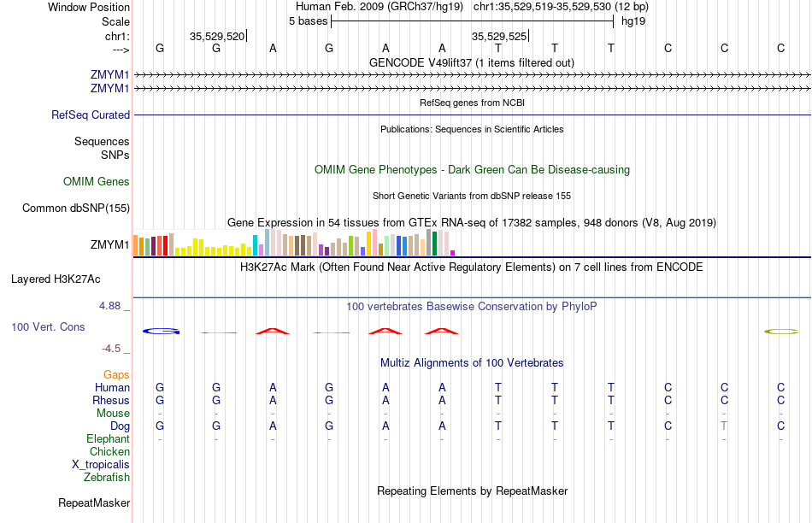Image resolution: width=812 pixels, height=523 pixels.
Task: Click the Rhesus alignment row label
Action: pyautogui.click(x=111, y=400)
